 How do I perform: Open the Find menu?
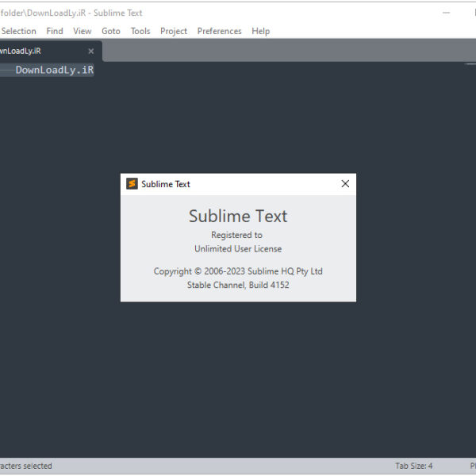(x=55, y=31)
